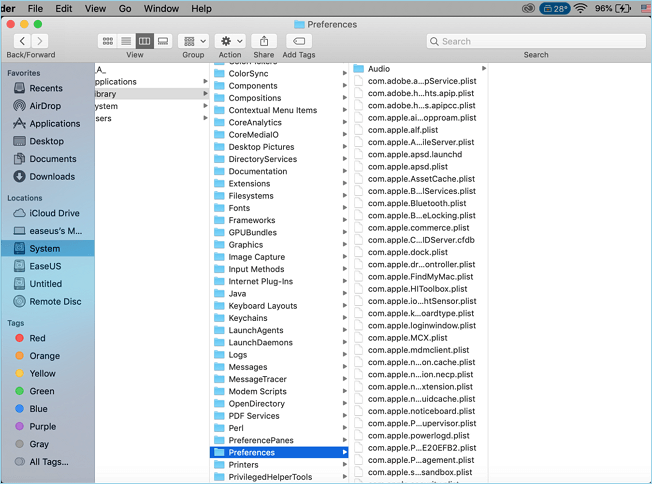Click the Add Tags toolbar icon
Screen dimensions: 652x484
coord(298,41)
